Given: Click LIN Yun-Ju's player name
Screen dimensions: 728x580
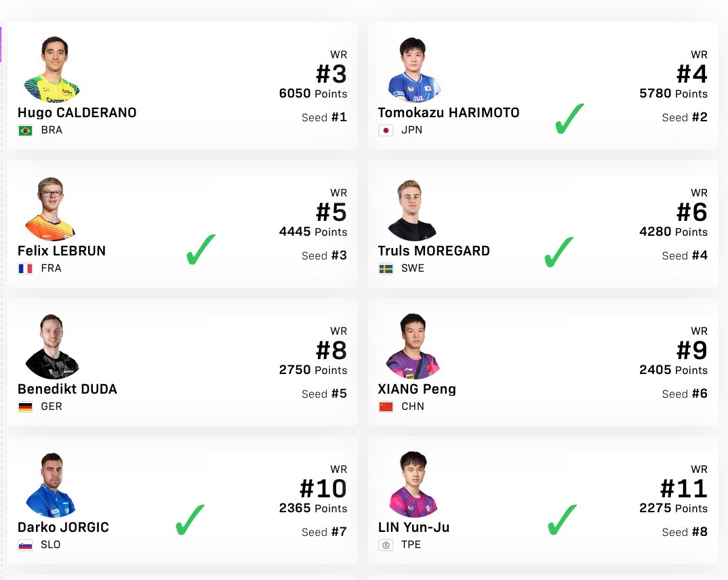Looking at the screenshot, I should point(413,527).
